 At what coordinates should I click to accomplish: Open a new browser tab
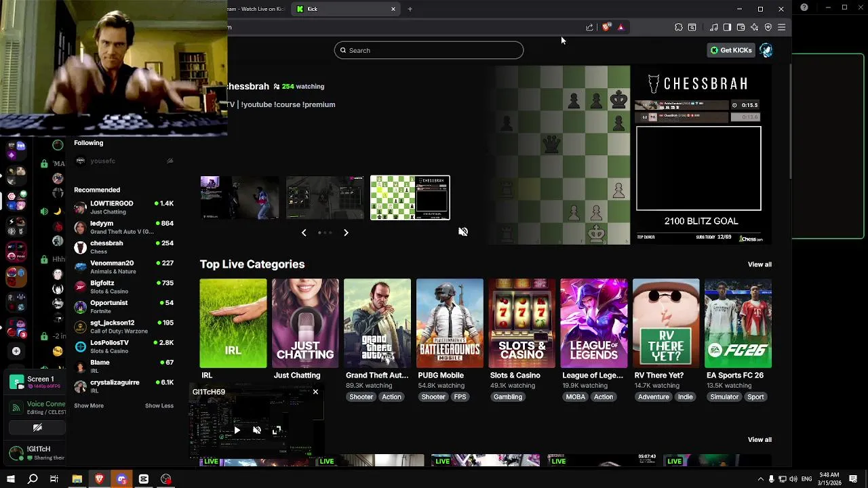coord(410,9)
